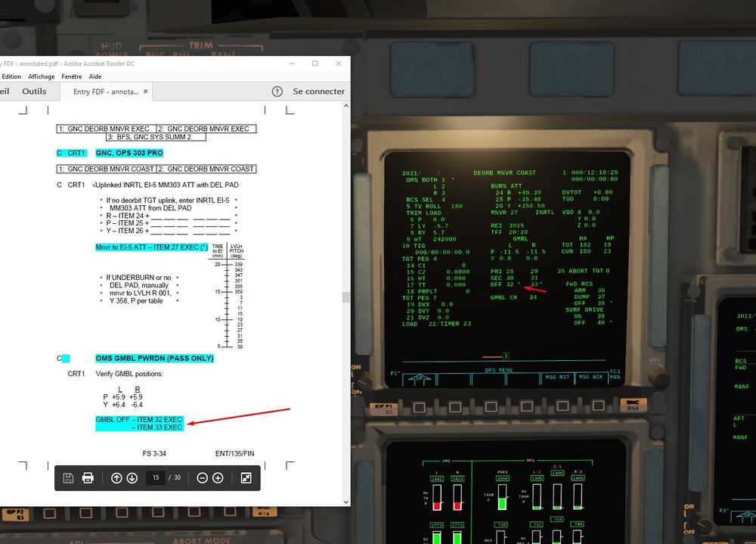Click 3: BFS, GNC SYS SUMM 2 box

156,137
